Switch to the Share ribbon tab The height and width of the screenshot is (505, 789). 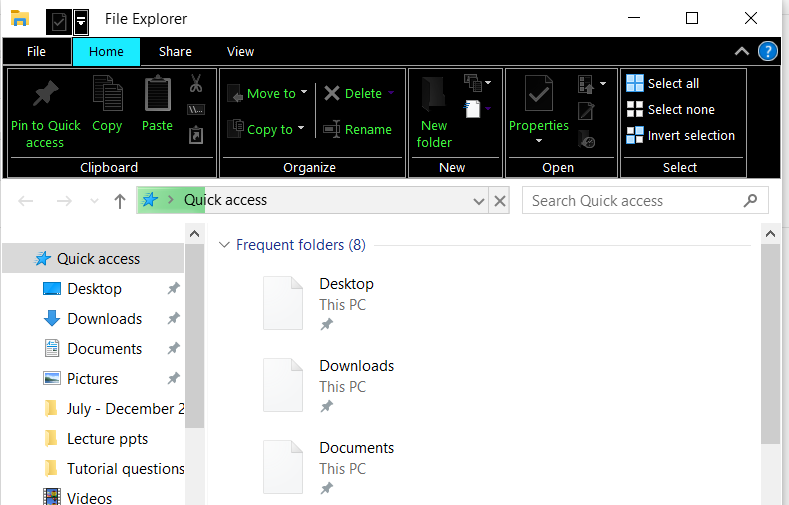click(x=175, y=51)
